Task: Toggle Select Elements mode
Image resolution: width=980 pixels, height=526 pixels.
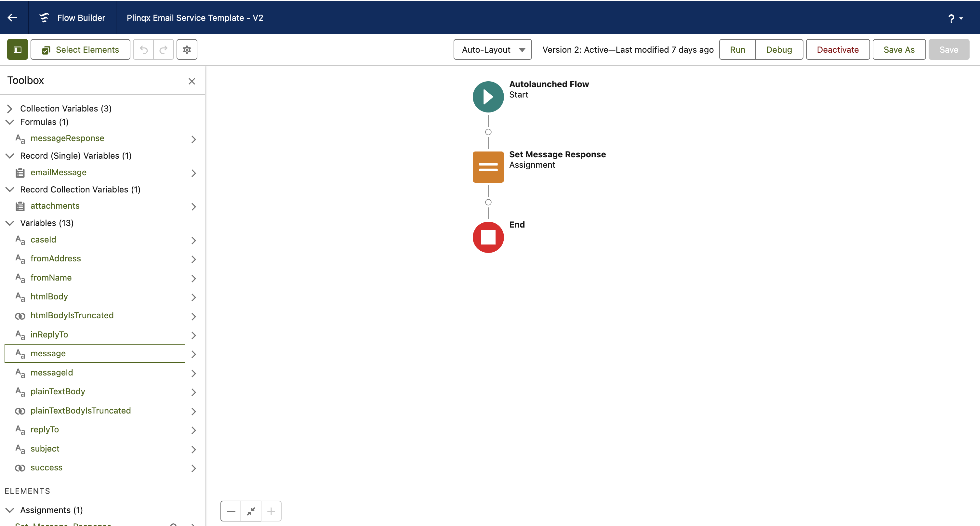Action: coord(80,49)
